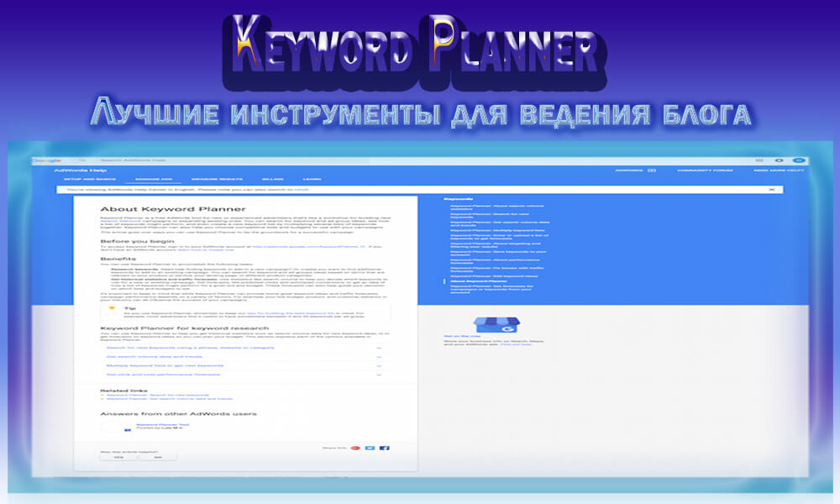Open second Related link: Get search volume data

tap(170, 399)
